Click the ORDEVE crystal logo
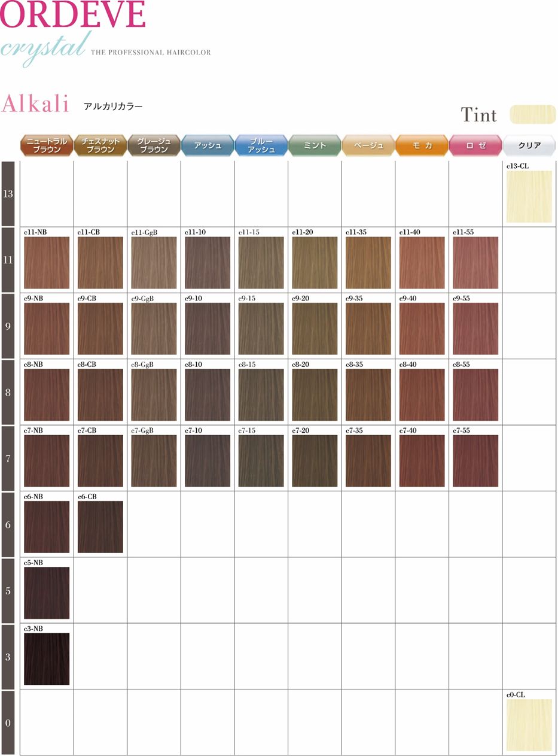The width and height of the screenshot is (558, 756). [73, 30]
